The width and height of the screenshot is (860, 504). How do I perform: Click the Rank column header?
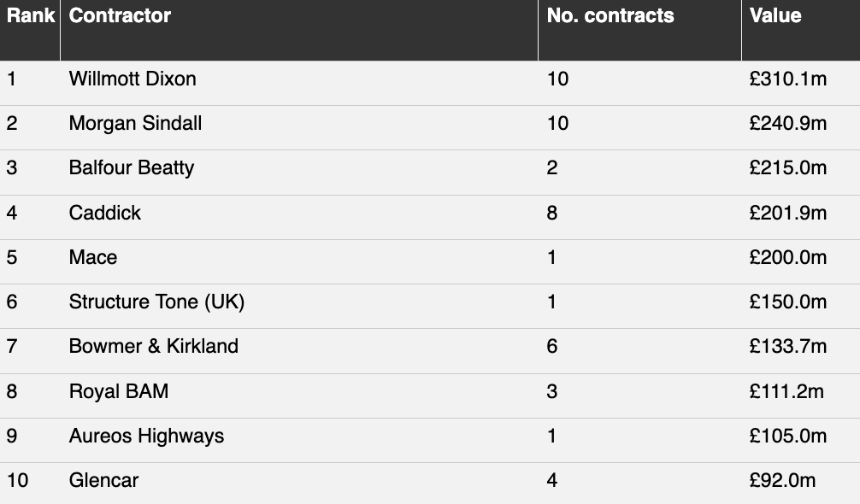coord(31,16)
